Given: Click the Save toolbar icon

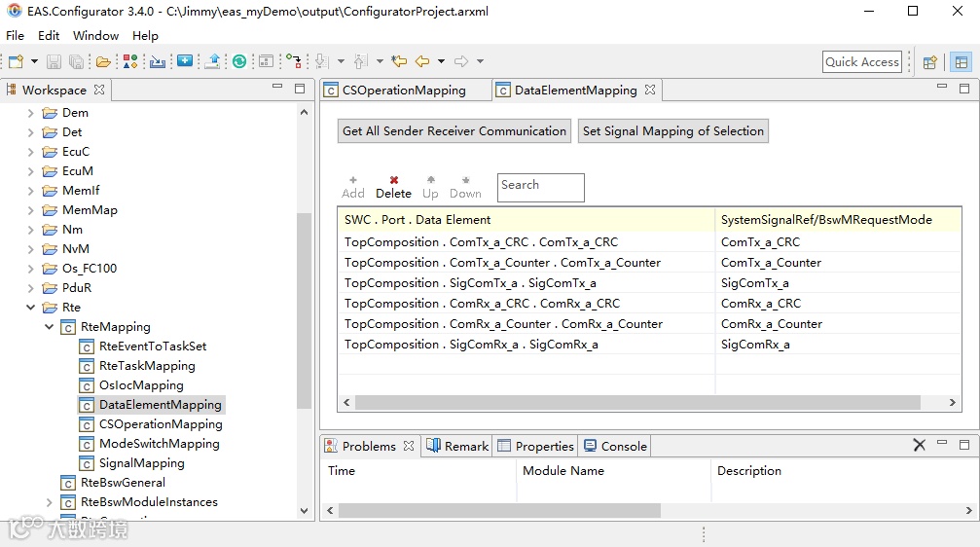Looking at the screenshot, I should [x=54, y=61].
